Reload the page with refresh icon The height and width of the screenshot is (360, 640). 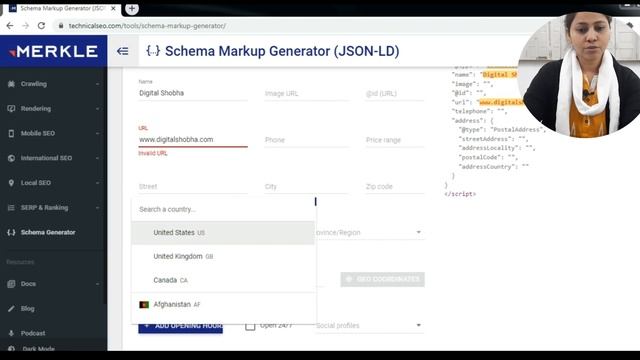(x=41, y=25)
